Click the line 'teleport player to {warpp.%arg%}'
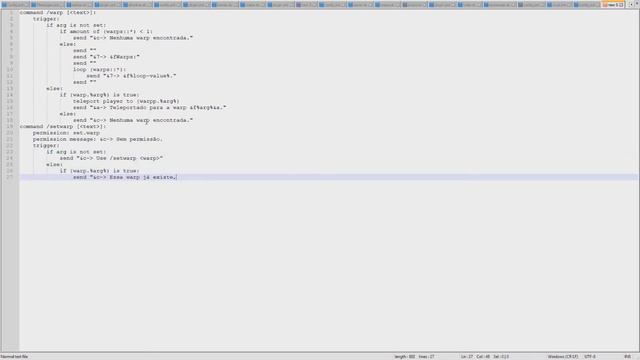 point(126,101)
